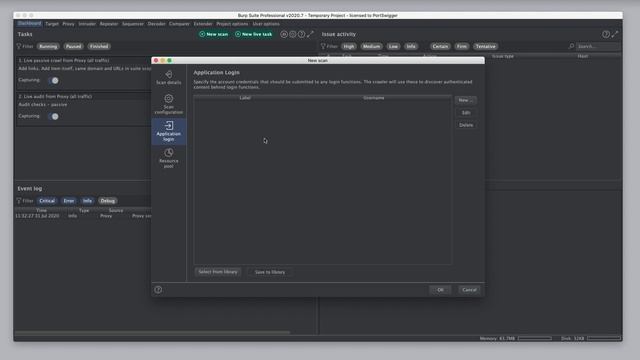This screenshot has width=640, height=360.
Task: Toggle the High severity filter
Action: pyautogui.click(x=349, y=47)
